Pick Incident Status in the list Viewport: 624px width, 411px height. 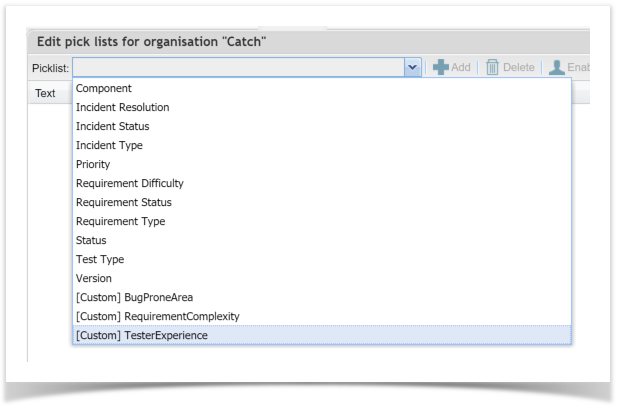[112, 126]
